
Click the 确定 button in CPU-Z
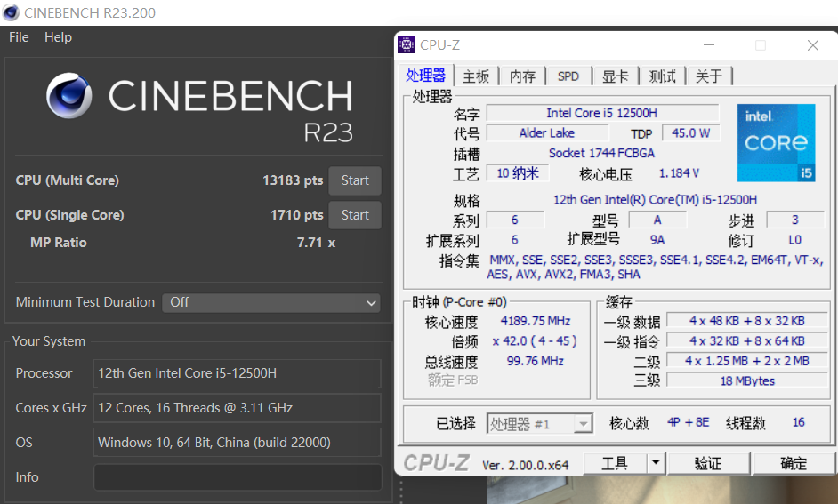pos(794,463)
